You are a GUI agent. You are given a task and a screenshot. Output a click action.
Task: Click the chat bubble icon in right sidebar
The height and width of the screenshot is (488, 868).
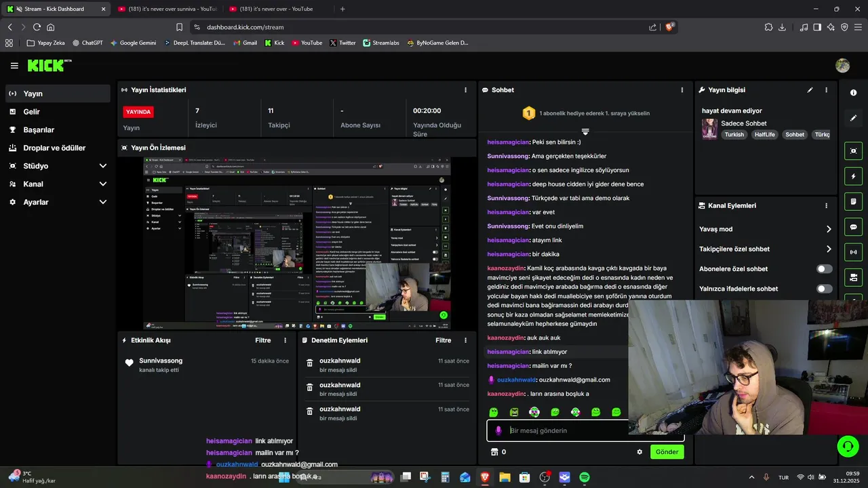(853, 227)
